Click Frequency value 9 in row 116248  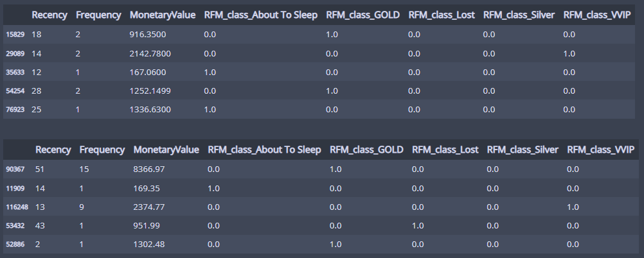coord(82,207)
